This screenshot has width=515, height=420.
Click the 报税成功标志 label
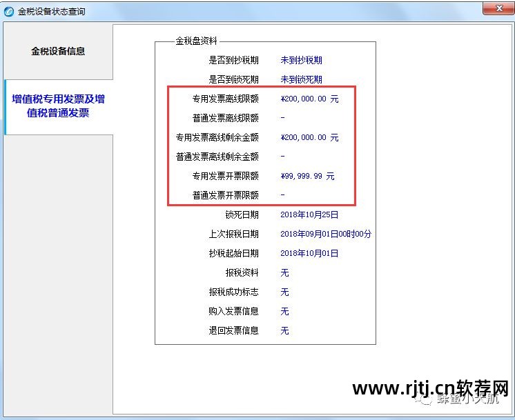[233, 292]
